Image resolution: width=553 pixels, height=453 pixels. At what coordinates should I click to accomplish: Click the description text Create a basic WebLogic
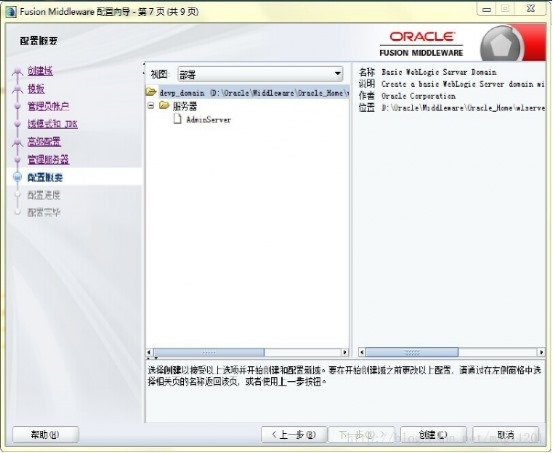[463, 84]
